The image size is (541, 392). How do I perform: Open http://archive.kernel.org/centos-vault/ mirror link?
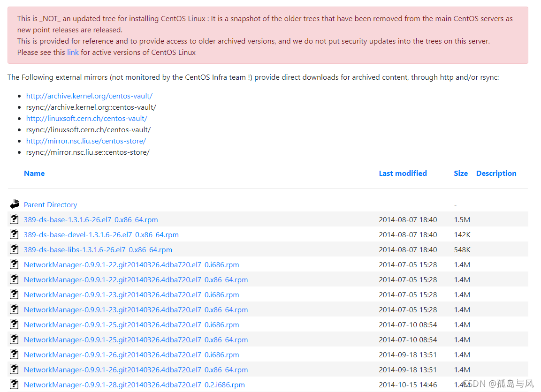click(x=89, y=96)
